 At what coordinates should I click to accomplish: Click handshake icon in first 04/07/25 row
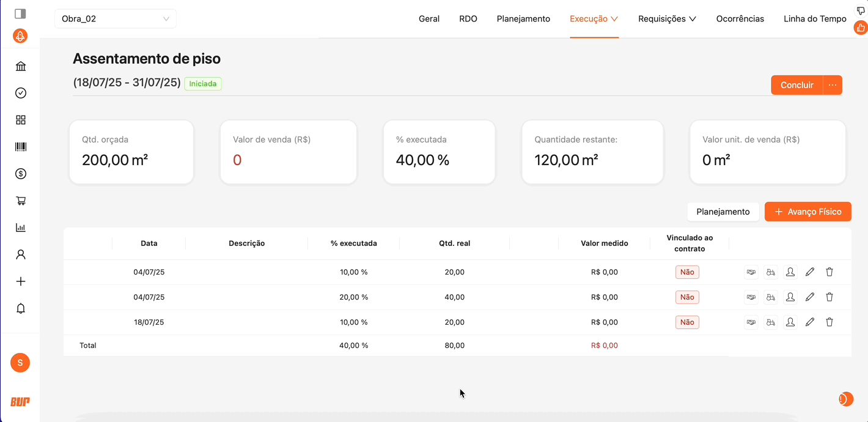pyautogui.click(x=751, y=272)
